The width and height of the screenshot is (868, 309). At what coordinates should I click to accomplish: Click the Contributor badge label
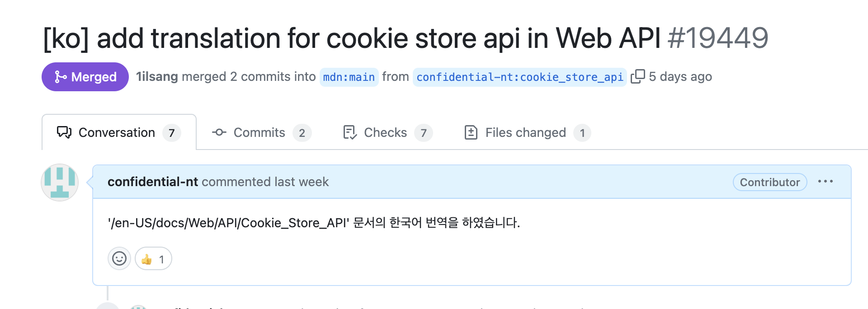click(x=769, y=182)
